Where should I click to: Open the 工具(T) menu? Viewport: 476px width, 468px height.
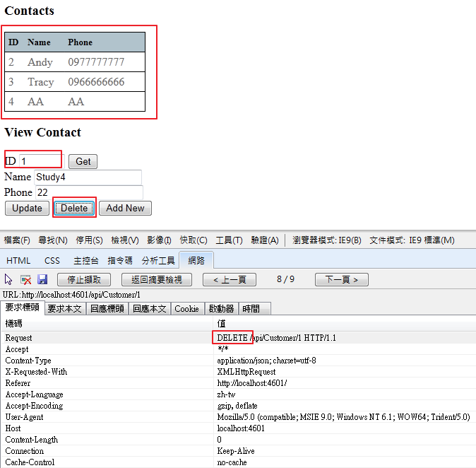coord(229,240)
